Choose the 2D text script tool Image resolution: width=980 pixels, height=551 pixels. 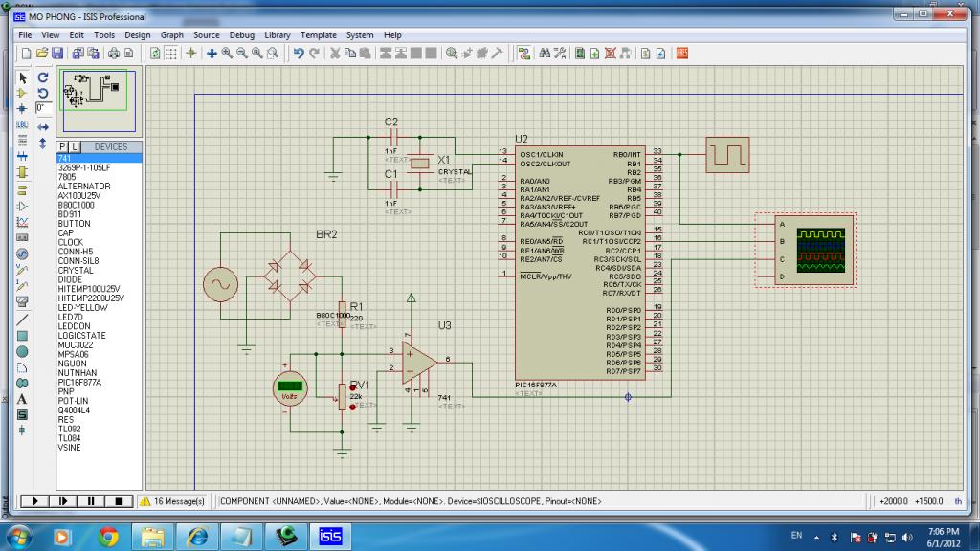(22, 398)
